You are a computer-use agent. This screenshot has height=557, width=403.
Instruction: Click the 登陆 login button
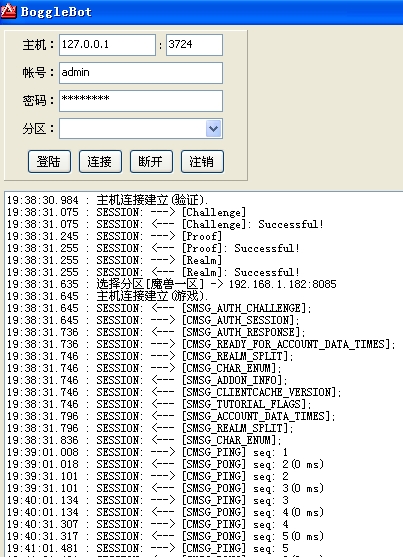coord(49,162)
